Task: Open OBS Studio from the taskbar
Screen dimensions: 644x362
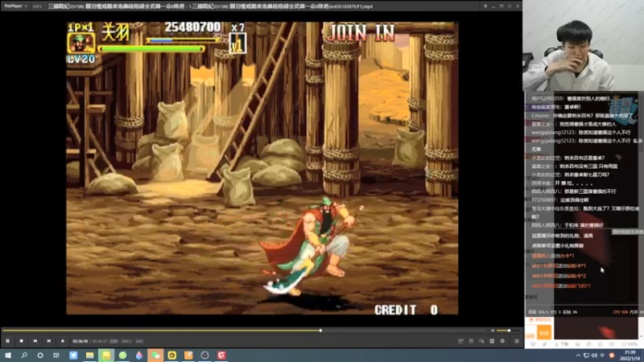Action: pyautogui.click(x=204, y=355)
